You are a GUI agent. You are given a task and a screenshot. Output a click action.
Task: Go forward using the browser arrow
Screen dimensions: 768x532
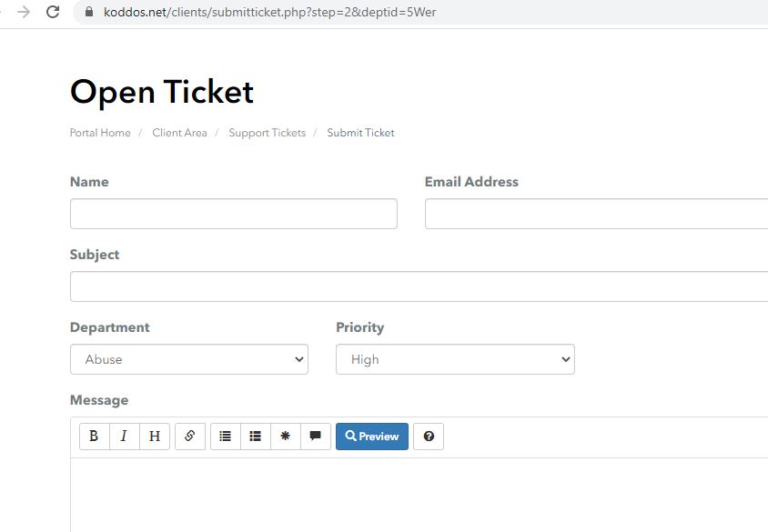point(24,13)
